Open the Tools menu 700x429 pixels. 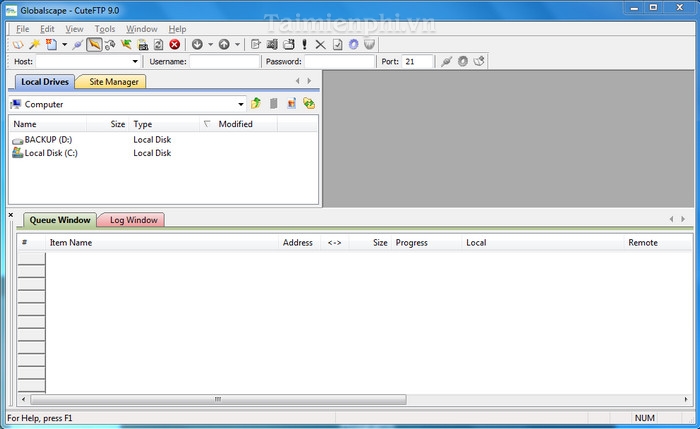105,29
